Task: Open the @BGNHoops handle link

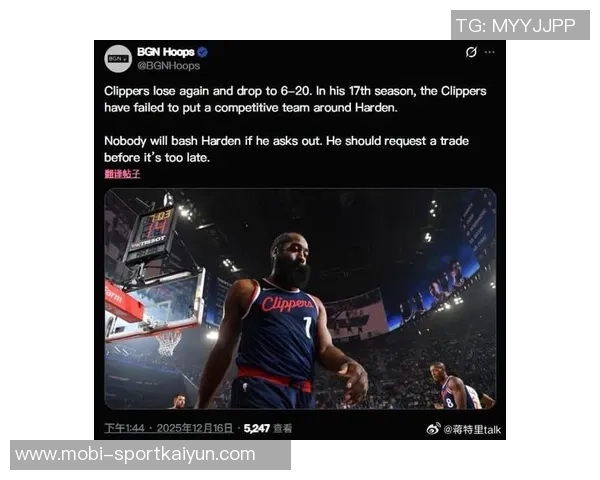Action: tap(168, 66)
